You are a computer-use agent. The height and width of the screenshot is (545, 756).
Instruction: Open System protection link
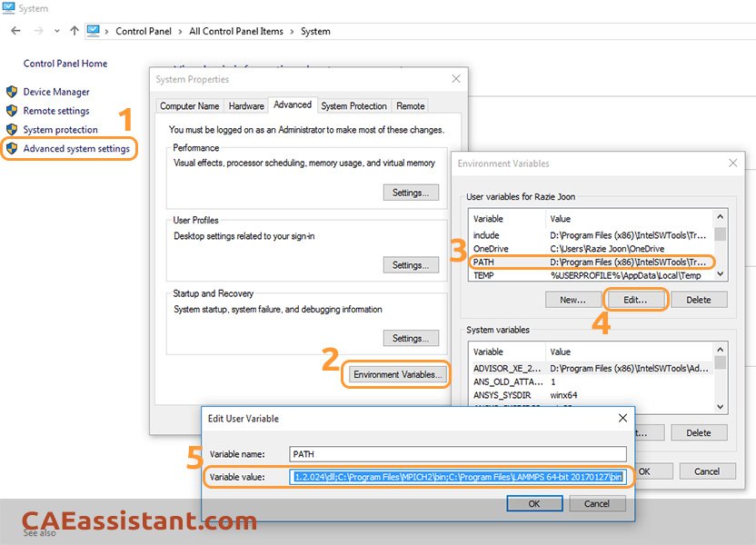click(60, 130)
